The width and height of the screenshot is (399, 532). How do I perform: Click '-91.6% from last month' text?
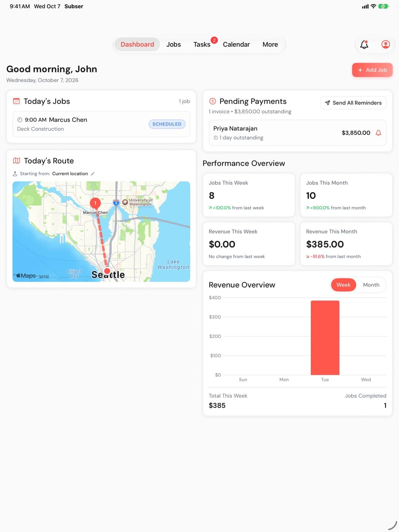[333, 256]
